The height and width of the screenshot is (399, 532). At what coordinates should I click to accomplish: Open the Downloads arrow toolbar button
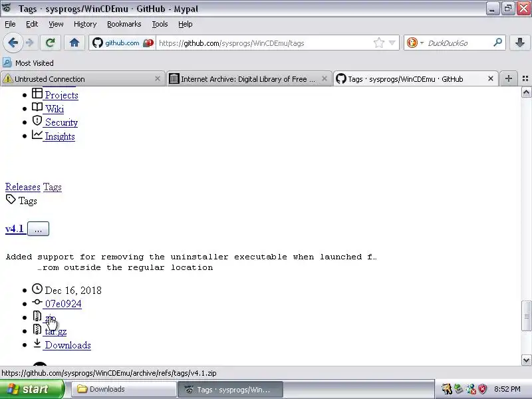[520, 43]
